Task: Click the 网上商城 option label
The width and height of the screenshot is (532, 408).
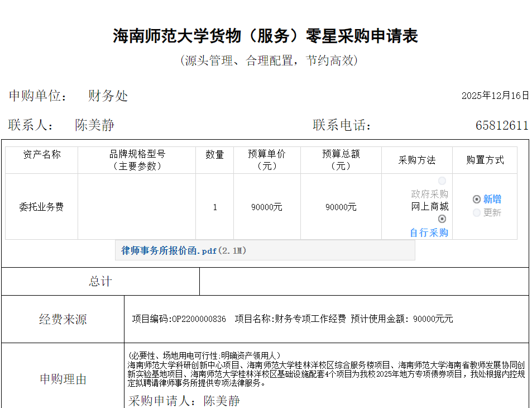Action: tap(429, 206)
